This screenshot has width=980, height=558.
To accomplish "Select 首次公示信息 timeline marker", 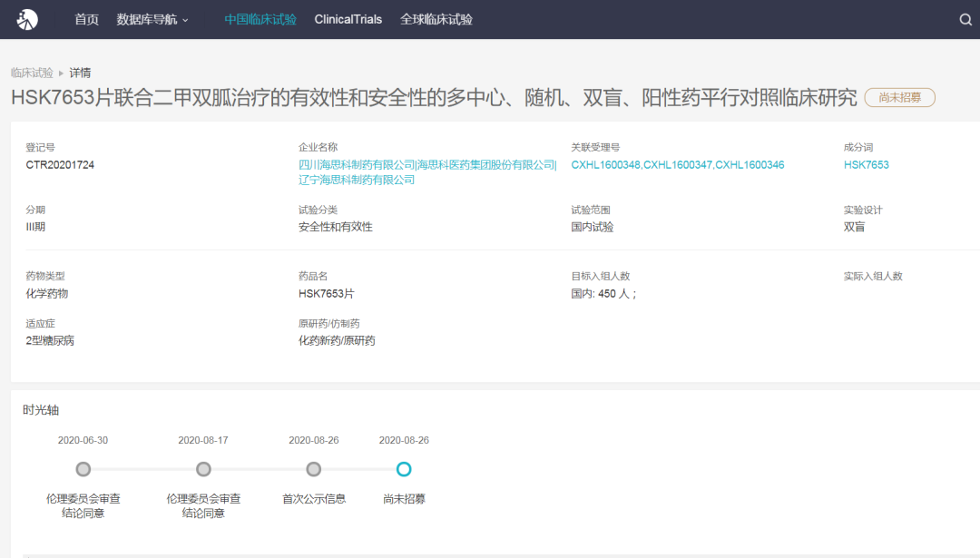I will coord(314,469).
